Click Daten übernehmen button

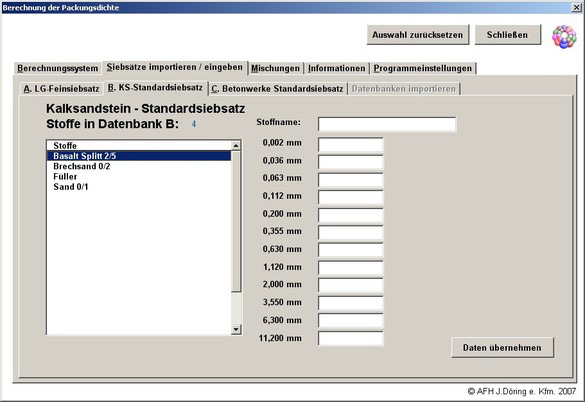click(502, 348)
